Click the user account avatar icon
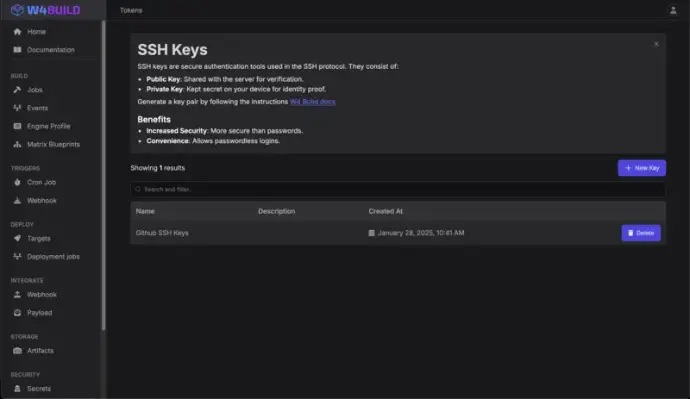The image size is (690, 399). pyautogui.click(x=673, y=10)
